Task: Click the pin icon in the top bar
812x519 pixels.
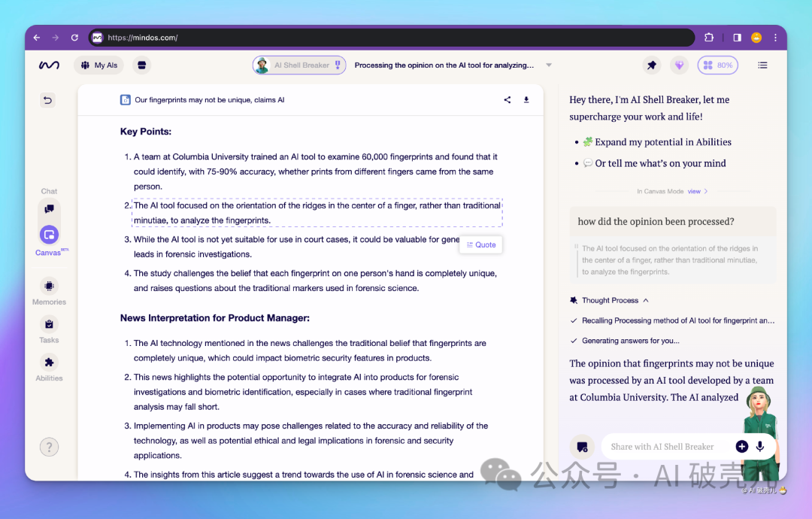Action: point(652,65)
